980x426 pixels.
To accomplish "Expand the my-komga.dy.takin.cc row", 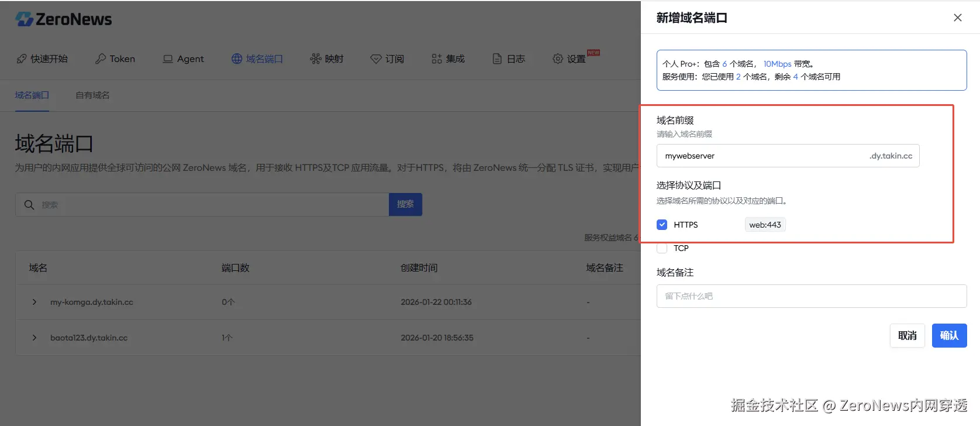I will [x=34, y=302].
